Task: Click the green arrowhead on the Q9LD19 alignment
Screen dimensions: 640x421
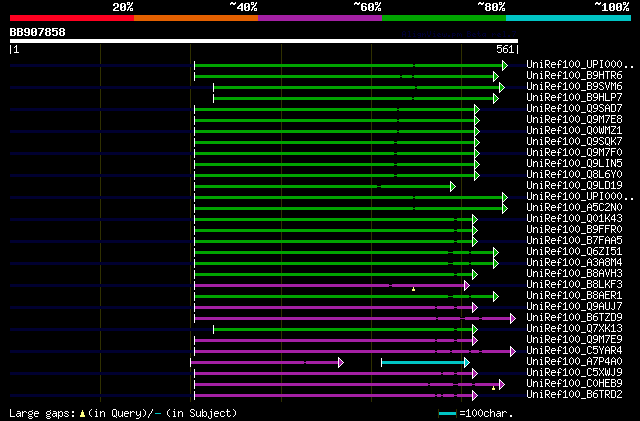Action: (x=452, y=187)
